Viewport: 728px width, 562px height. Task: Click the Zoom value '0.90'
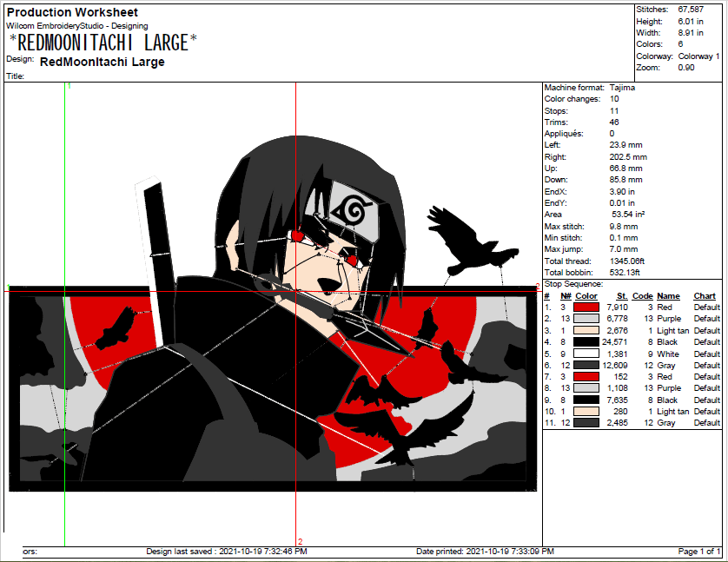pos(686,68)
